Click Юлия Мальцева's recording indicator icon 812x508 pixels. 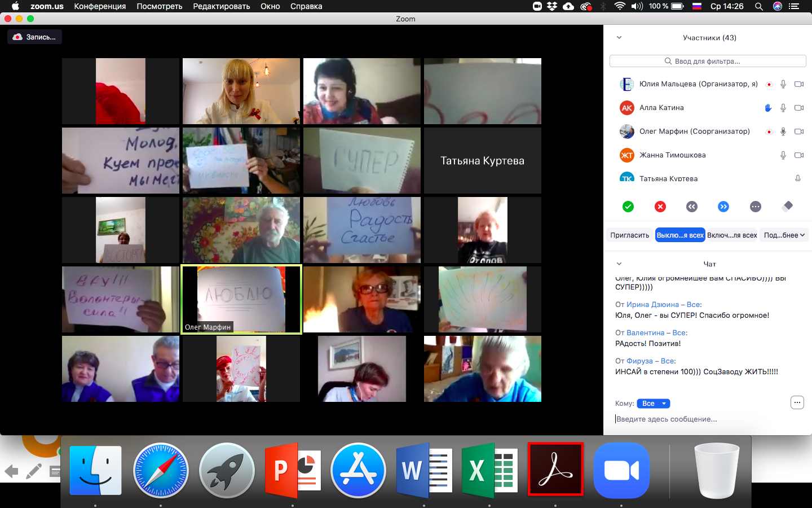(769, 84)
